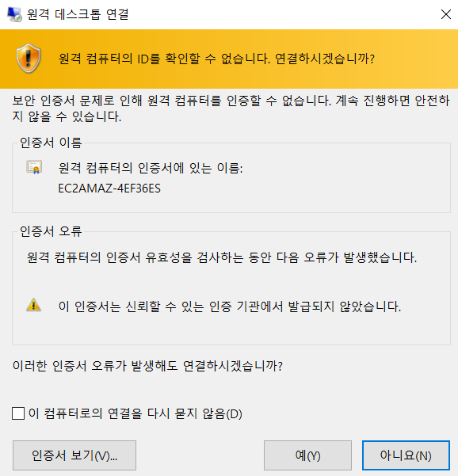Open the 인증서 보기(V)... button
458x476 pixels.
click(74, 455)
